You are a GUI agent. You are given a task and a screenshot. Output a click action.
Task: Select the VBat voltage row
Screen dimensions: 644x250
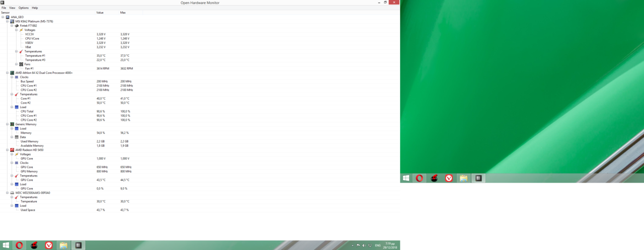click(28, 47)
